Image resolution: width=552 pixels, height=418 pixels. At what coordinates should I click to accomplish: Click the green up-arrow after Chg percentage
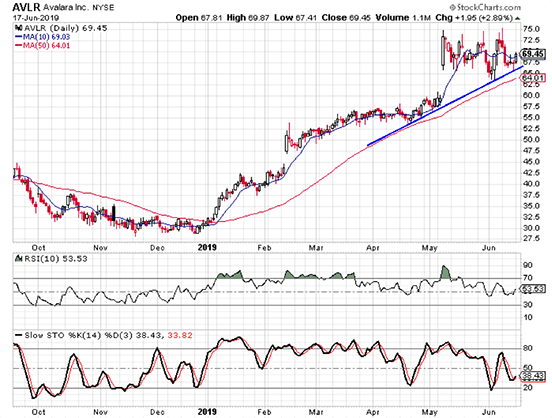tap(517, 18)
